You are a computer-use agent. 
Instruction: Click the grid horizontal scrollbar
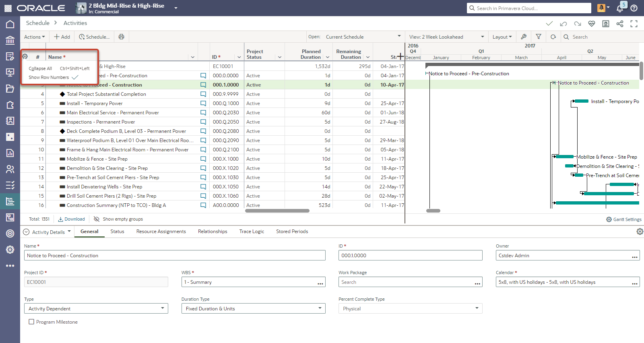[x=277, y=211]
